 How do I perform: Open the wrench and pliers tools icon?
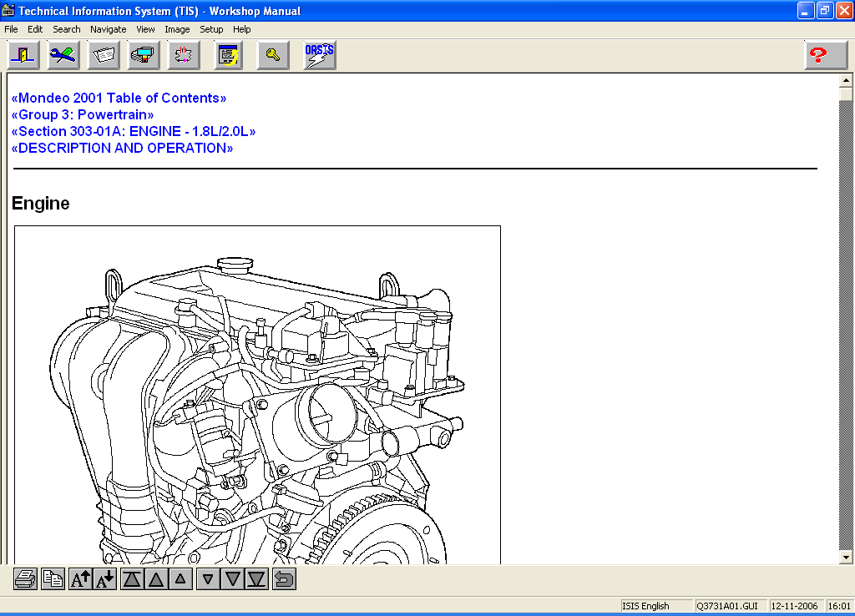click(63, 54)
